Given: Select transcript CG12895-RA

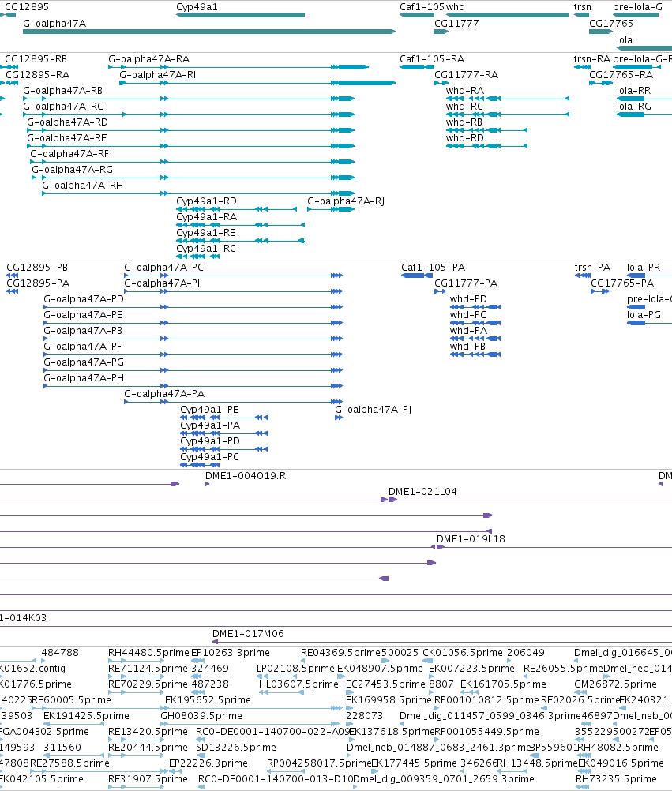Looking at the screenshot, I should (37, 75).
